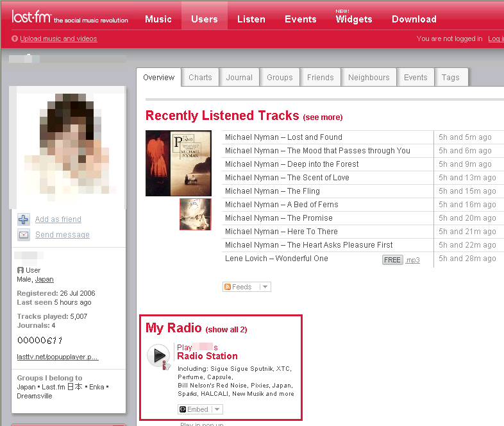504x426 pixels.
Task: Open Lene Lovich – Wonderful One track
Action: tap(276, 259)
